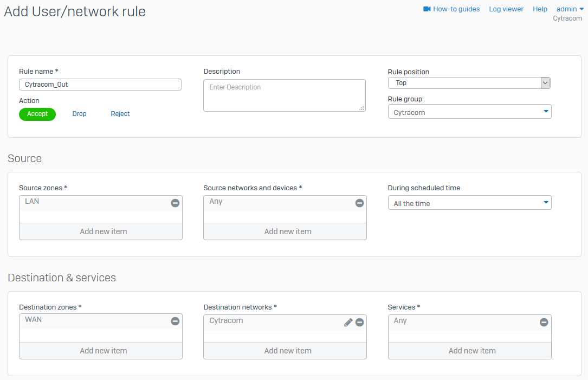588x380 pixels.
Task: Edit the Cytracom destination network entry
Action: click(348, 322)
